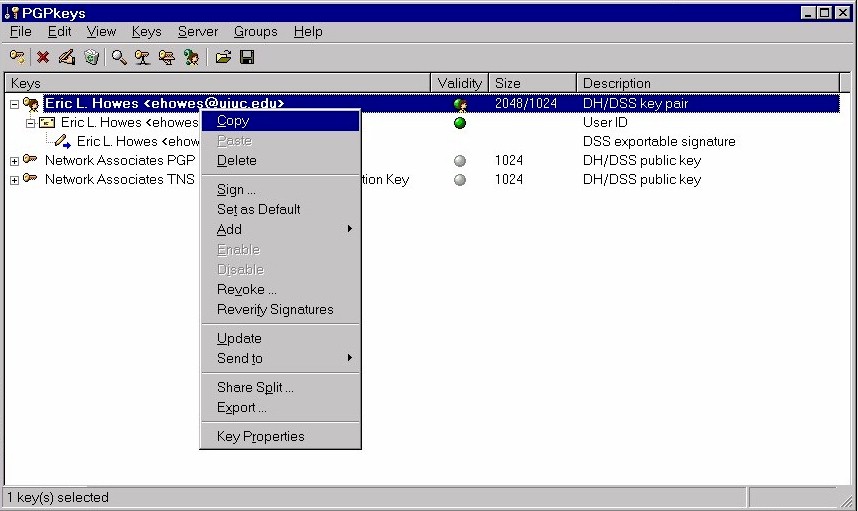Click the pen signature icon in the Eric L. Howes signature row
Viewport: 858px width, 511px height.
click(62, 142)
